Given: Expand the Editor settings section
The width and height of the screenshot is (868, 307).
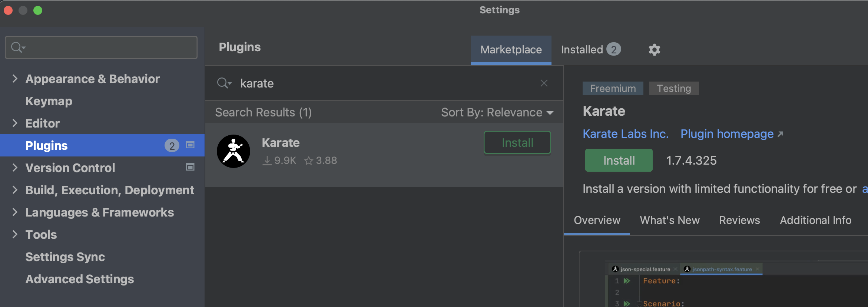Looking at the screenshot, I should point(15,123).
